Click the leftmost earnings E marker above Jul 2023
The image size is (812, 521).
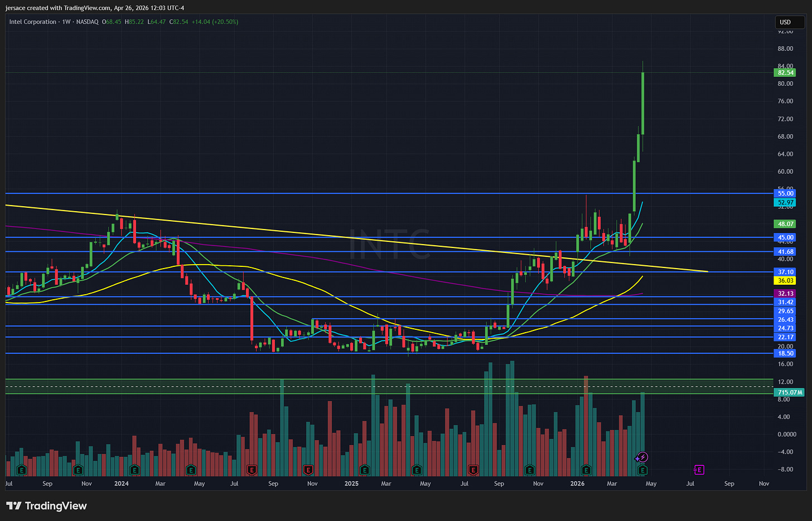22,470
